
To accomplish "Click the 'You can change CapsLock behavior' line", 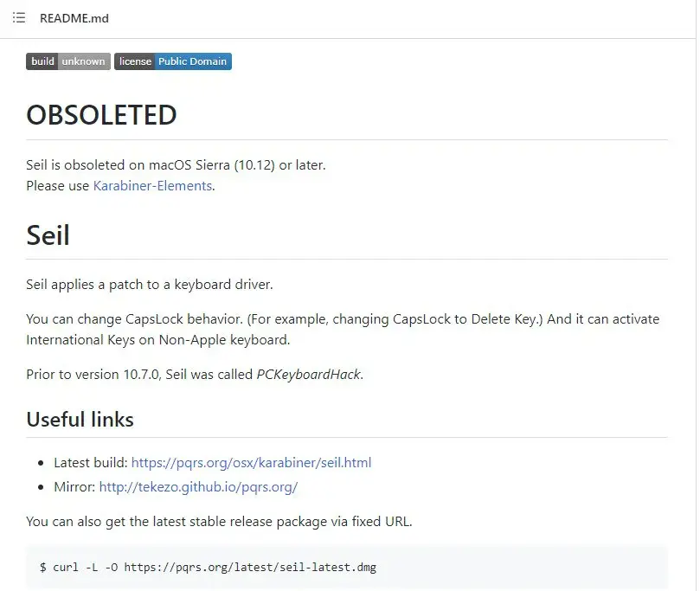I will coord(343,319).
